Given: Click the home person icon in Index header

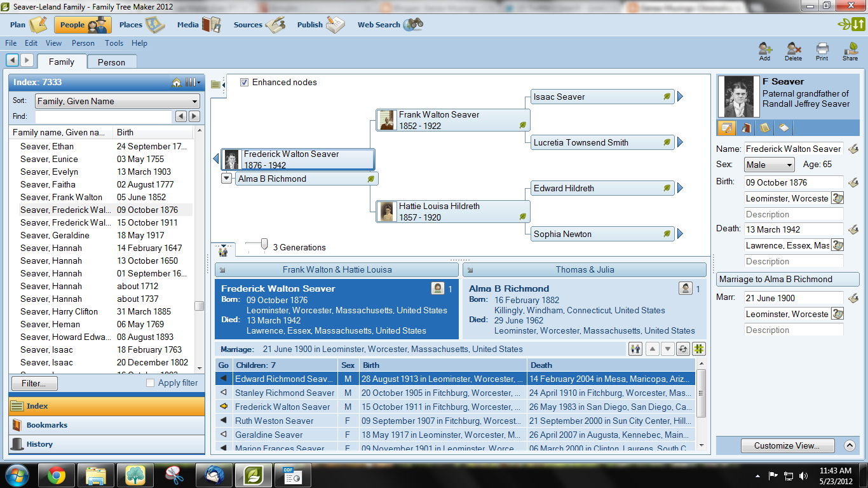Looking at the screenshot, I should [x=177, y=83].
